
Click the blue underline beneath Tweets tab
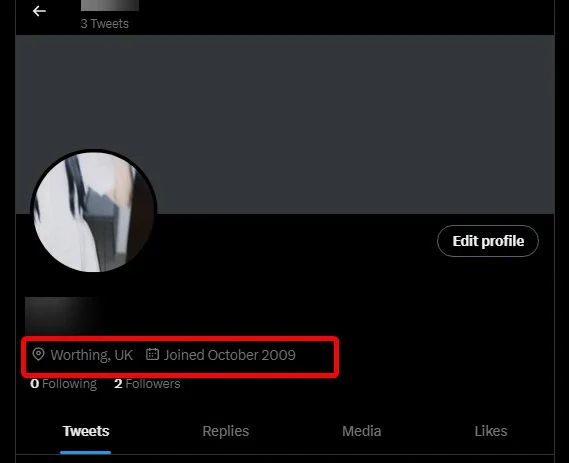pyautogui.click(x=86, y=452)
